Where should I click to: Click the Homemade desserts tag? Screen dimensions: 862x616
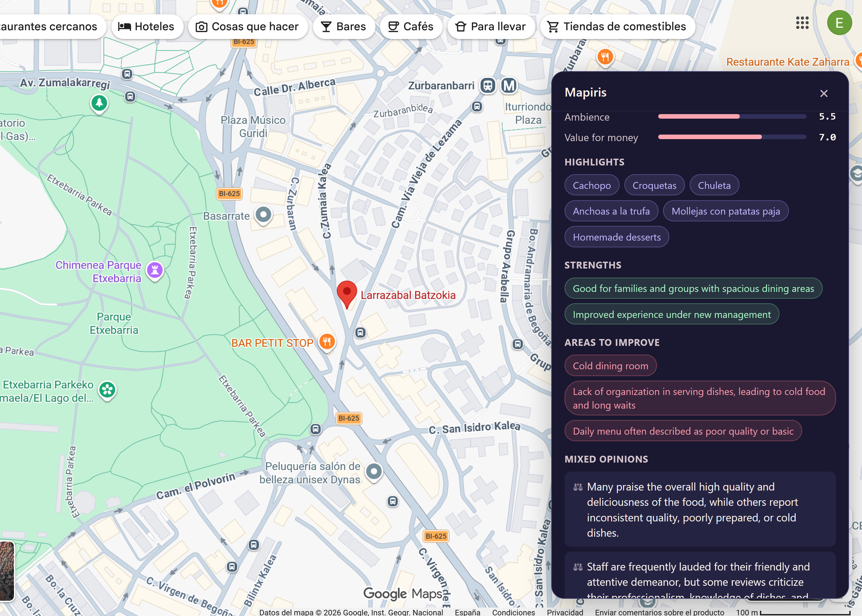click(x=617, y=237)
